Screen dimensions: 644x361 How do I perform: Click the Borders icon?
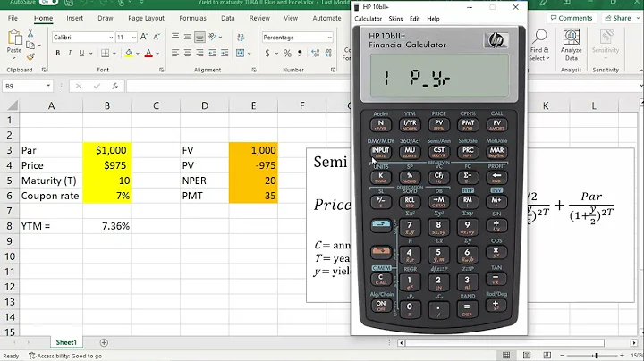(106, 53)
